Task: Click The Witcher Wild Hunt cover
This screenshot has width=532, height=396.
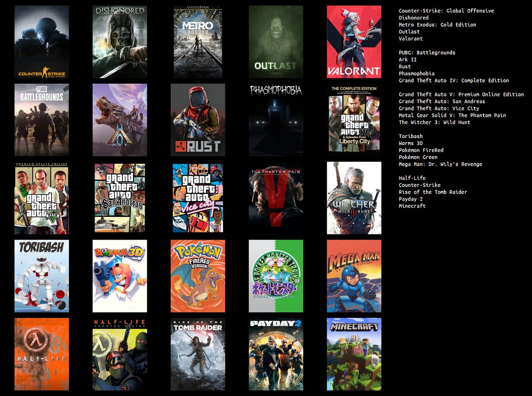Action: coord(354,198)
